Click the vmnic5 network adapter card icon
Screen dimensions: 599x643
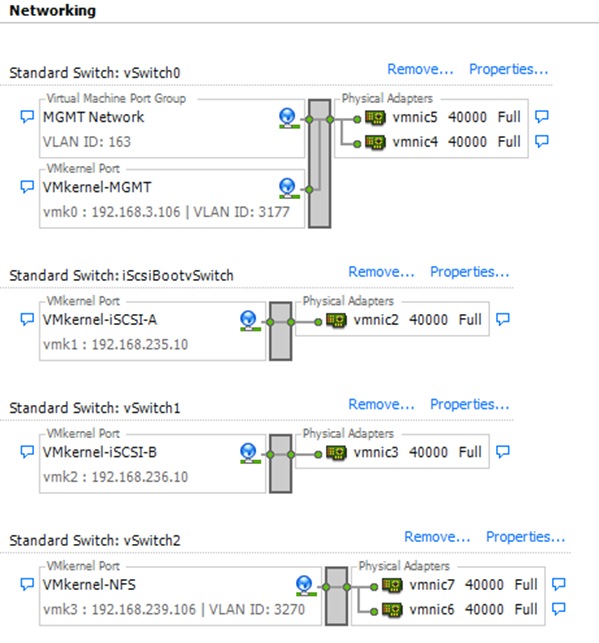point(375,118)
